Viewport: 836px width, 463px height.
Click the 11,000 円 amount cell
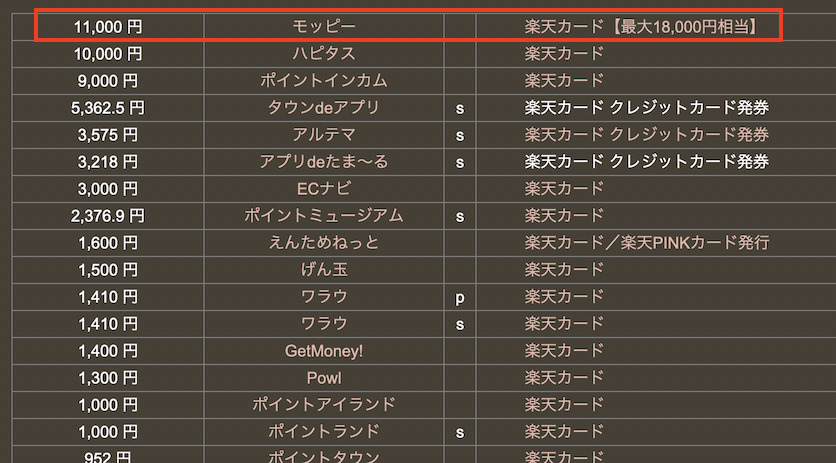point(107,26)
